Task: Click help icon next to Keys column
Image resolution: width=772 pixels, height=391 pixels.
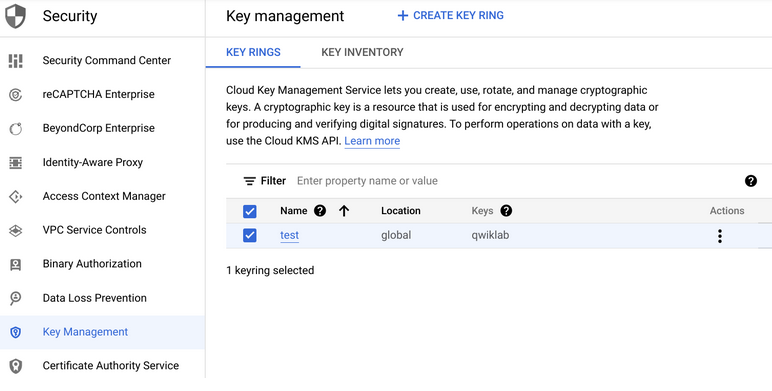Action: (506, 211)
